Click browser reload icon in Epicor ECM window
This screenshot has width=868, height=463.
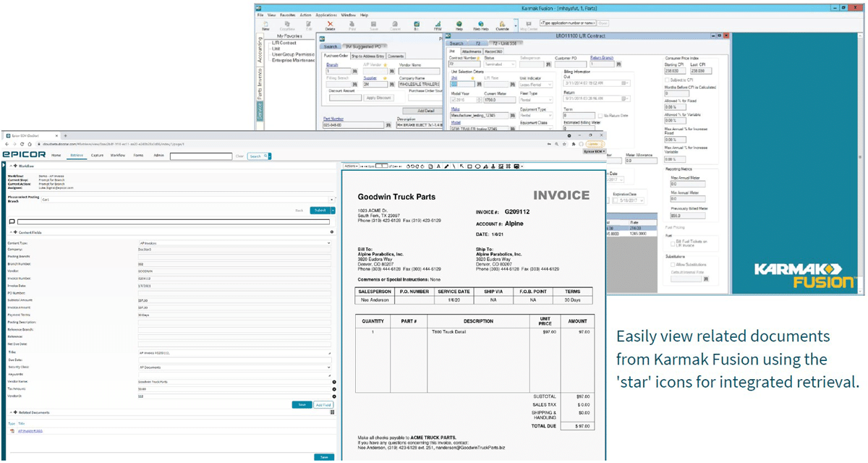click(x=22, y=144)
